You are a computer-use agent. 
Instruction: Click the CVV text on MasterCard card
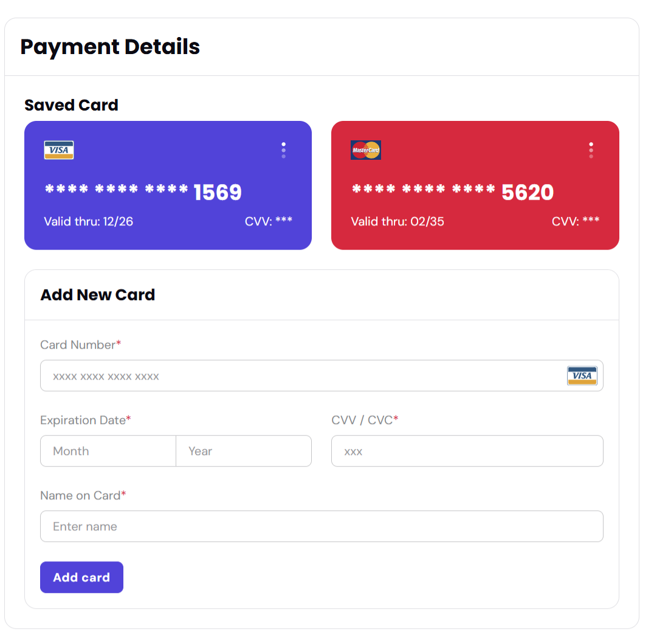(x=576, y=221)
